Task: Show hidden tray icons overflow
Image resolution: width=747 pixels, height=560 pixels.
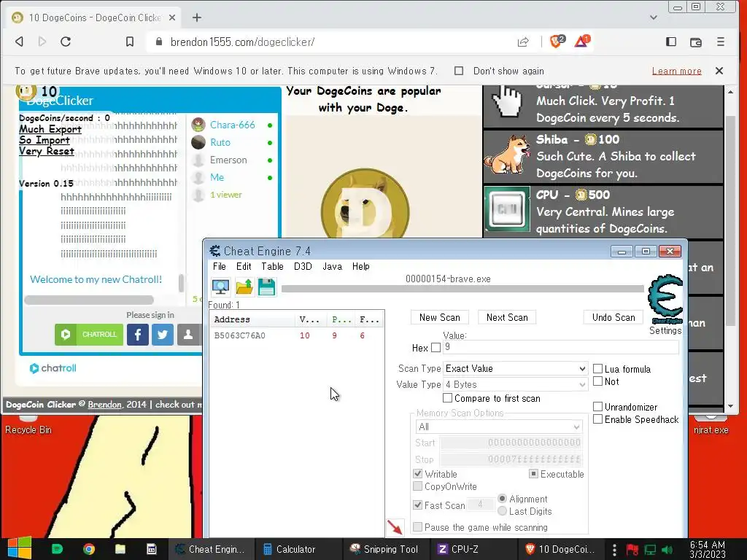Action: coord(614,550)
